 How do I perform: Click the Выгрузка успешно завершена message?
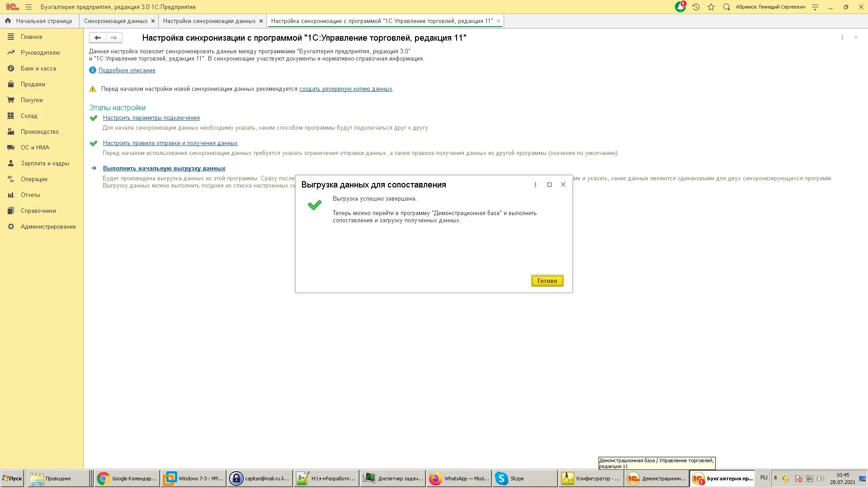point(375,199)
